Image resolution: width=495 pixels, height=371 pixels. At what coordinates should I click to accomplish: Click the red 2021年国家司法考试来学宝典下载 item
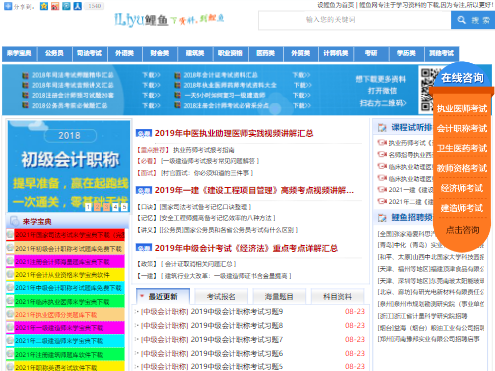[69, 235]
